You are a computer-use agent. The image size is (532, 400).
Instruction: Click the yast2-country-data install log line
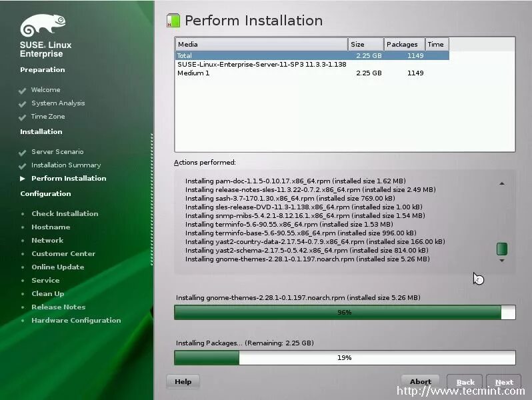tap(315, 241)
